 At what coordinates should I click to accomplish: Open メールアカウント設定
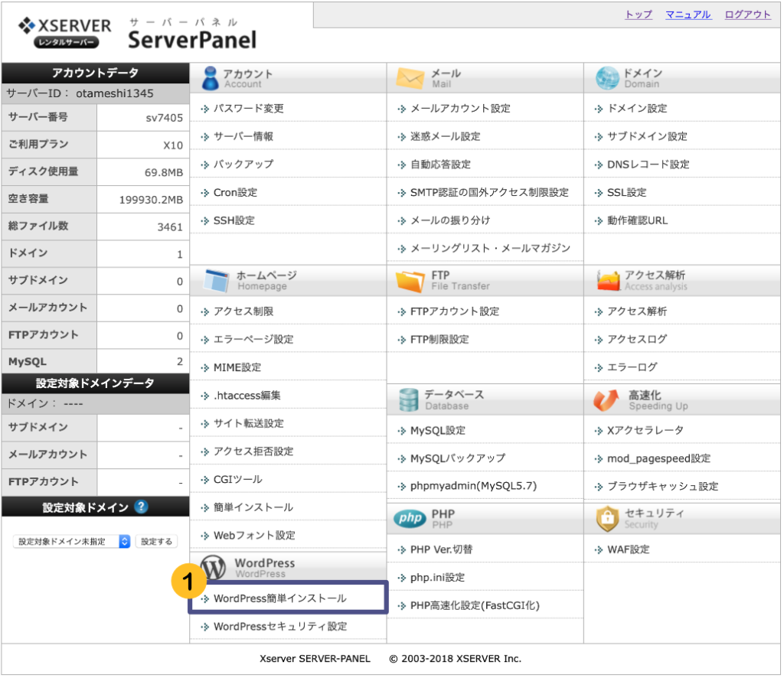click(x=460, y=109)
